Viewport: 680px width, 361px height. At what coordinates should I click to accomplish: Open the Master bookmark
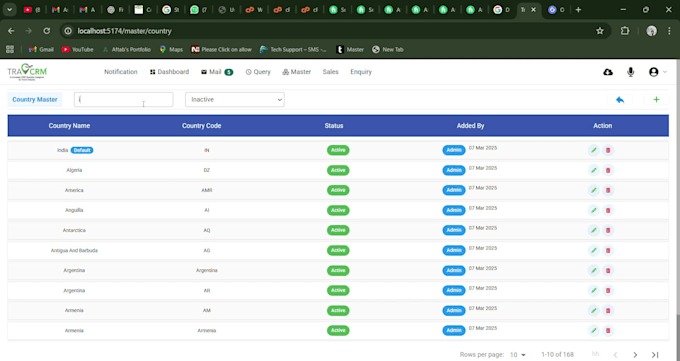pyautogui.click(x=350, y=49)
